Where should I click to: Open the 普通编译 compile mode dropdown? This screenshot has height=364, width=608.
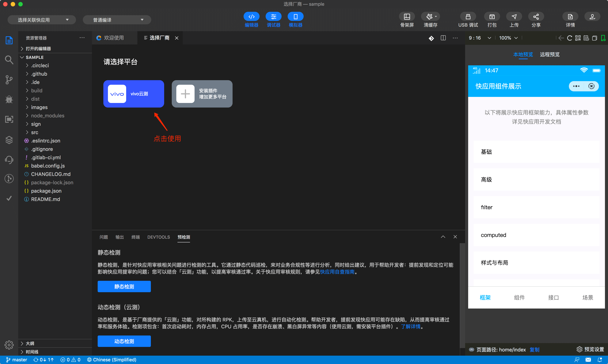tap(117, 20)
